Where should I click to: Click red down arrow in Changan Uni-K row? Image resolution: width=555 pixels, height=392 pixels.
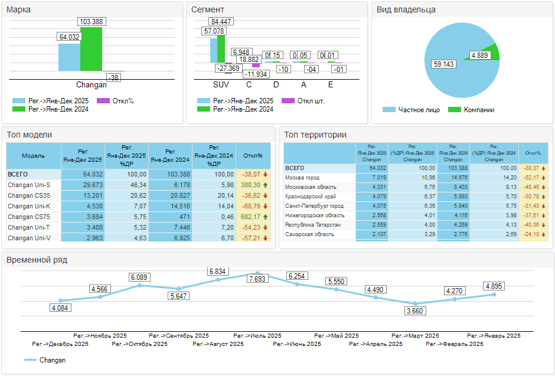point(266,206)
